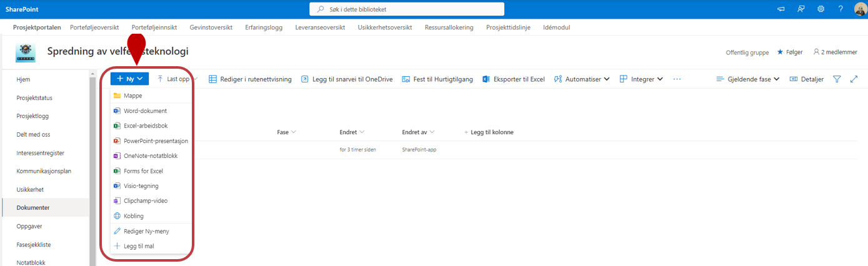Viewport: 868px width, 266px height.
Task: Open the filter pane funnel icon
Action: 837,79
